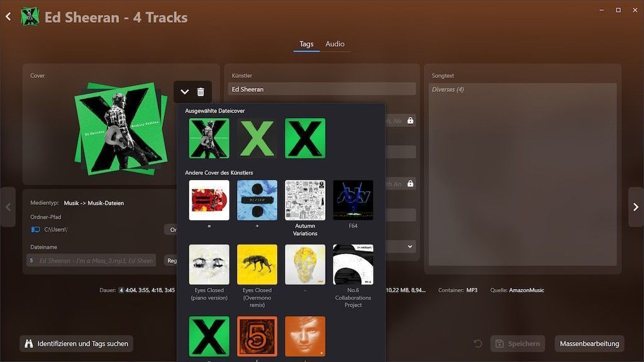
Task: Choose the Autumn Variations cover
Action: [305, 200]
